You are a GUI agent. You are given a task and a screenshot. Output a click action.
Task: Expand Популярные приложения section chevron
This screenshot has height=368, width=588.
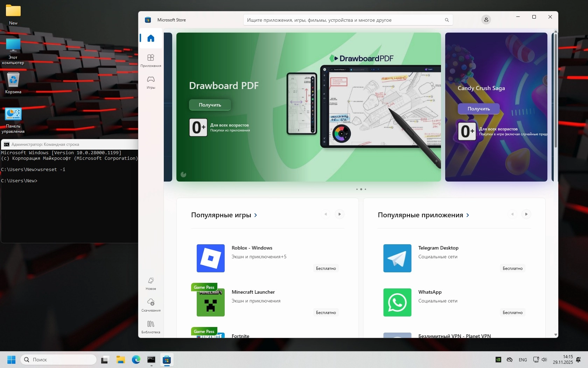pyautogui.click(x=468, y=215)
